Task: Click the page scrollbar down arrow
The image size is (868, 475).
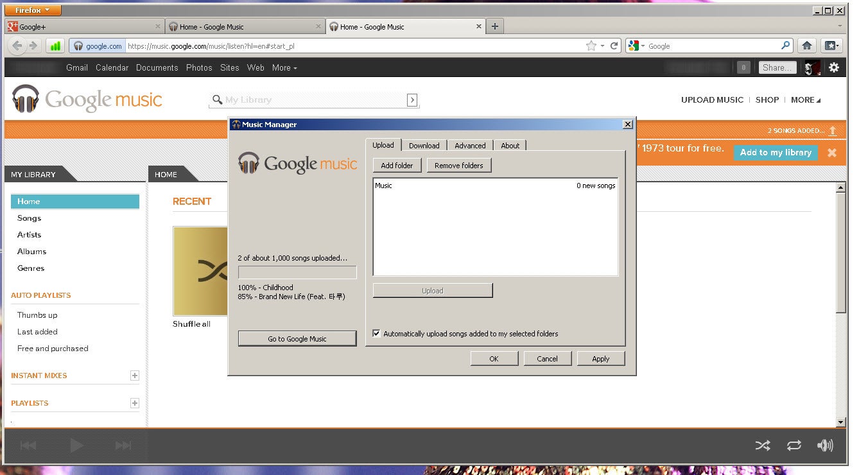Action: (841, 422)
